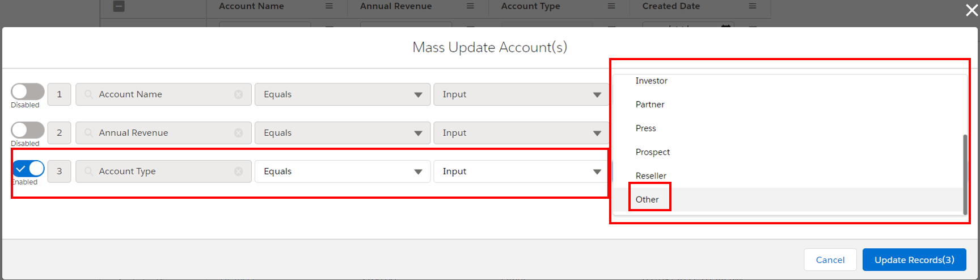
Task: Click the Account Type column menu icon
Action: tap(611, 6)
